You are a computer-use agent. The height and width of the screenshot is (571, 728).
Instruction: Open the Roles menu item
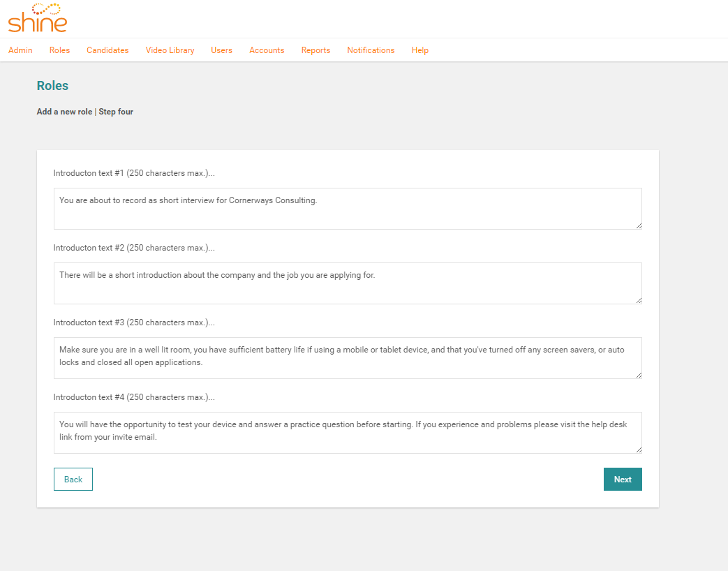59,50
